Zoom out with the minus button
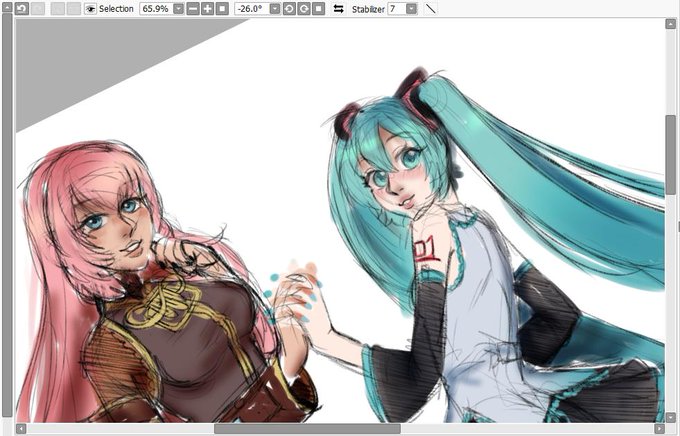This screenshot has height=436, width=680. [193, 9]
